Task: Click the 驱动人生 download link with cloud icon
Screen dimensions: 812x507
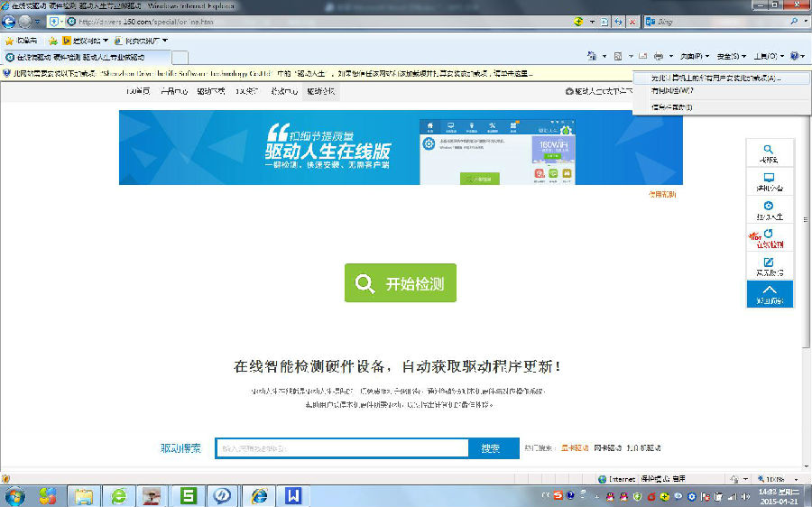Action: (599, 91)
